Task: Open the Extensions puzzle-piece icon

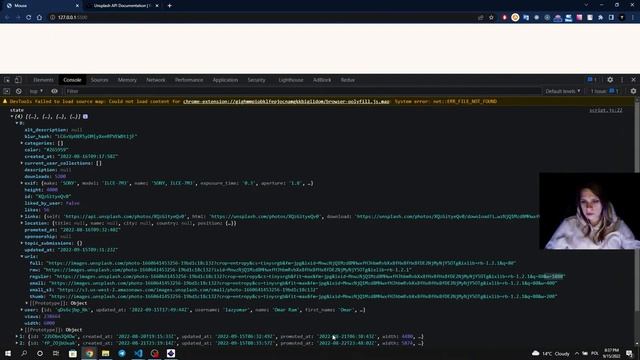Action: (600, 18)
